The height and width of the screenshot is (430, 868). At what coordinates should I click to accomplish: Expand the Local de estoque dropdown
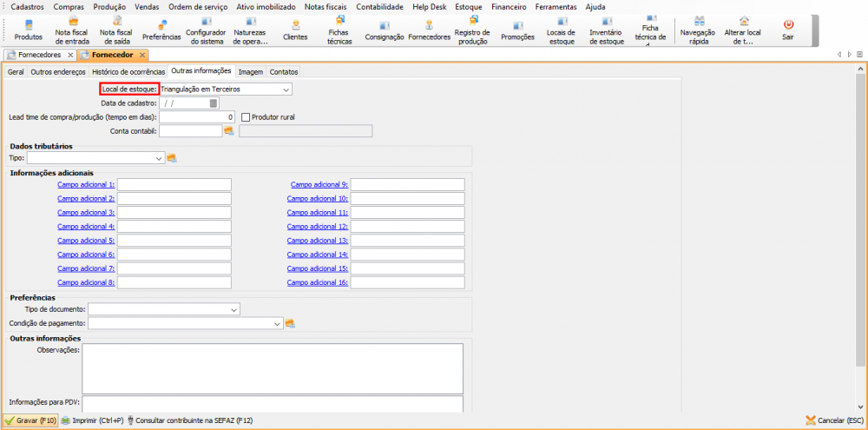pyautogui.click(x=286, y=89)
